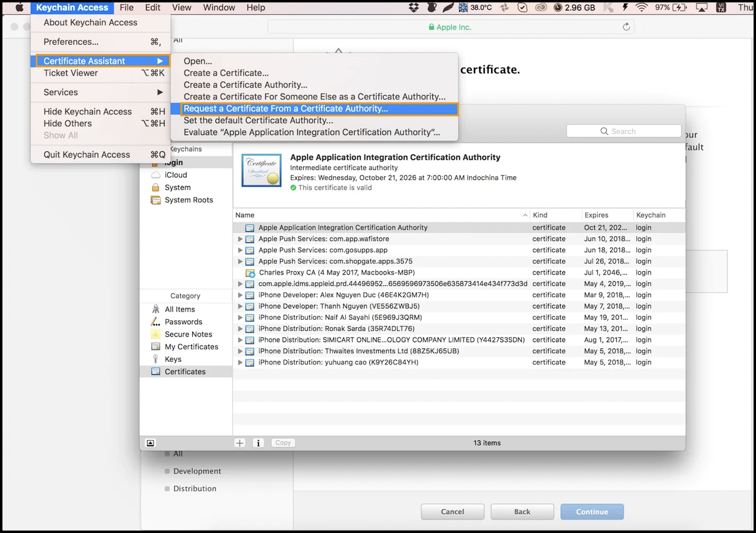Expand iPhone Developer Thanh Nguyen certificate
756x533 pixels.
240,306
